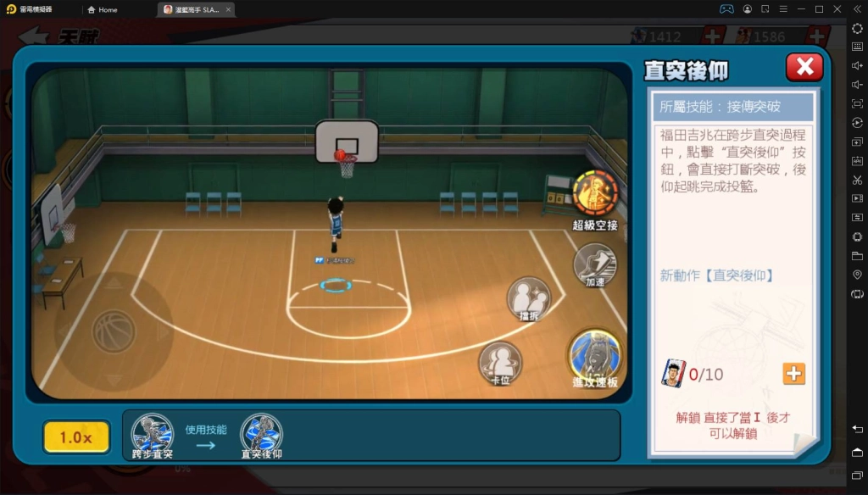Click the orange plus button beside 0/10
Viewport: 868px width, 495px height.
tap(793, 374)
